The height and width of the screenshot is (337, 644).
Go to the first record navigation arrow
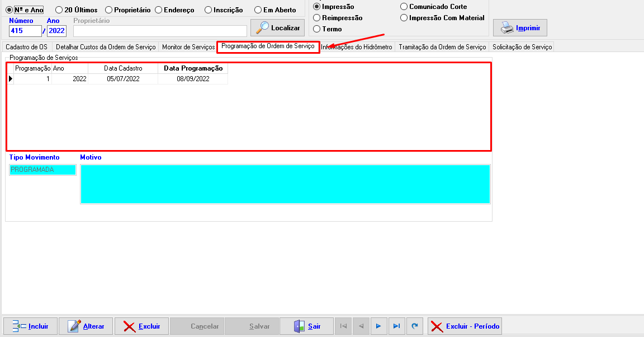tap(343, 326)
